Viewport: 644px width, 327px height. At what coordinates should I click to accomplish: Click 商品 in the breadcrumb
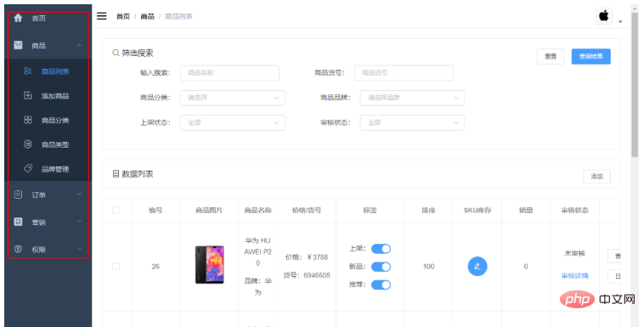(x=148, y=16)
